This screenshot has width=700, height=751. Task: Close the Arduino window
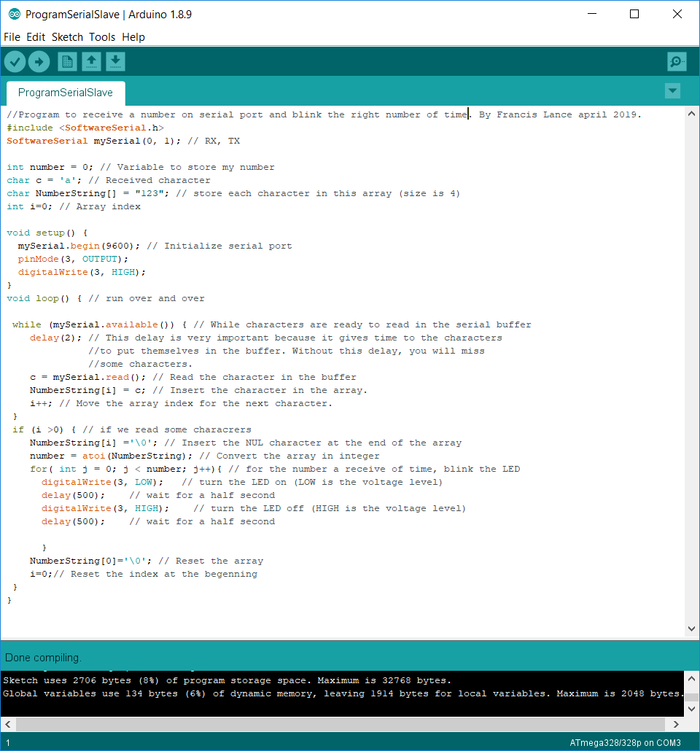(x=677, y=14)
